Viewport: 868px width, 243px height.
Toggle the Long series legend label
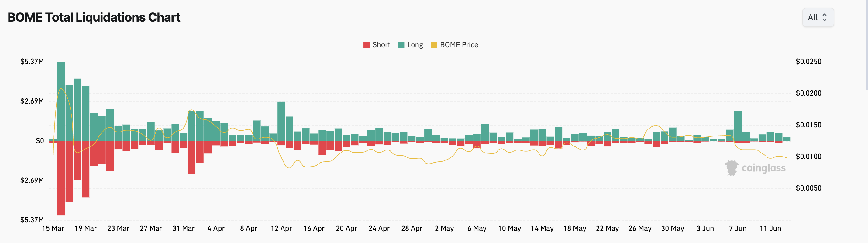click(415, 45)
